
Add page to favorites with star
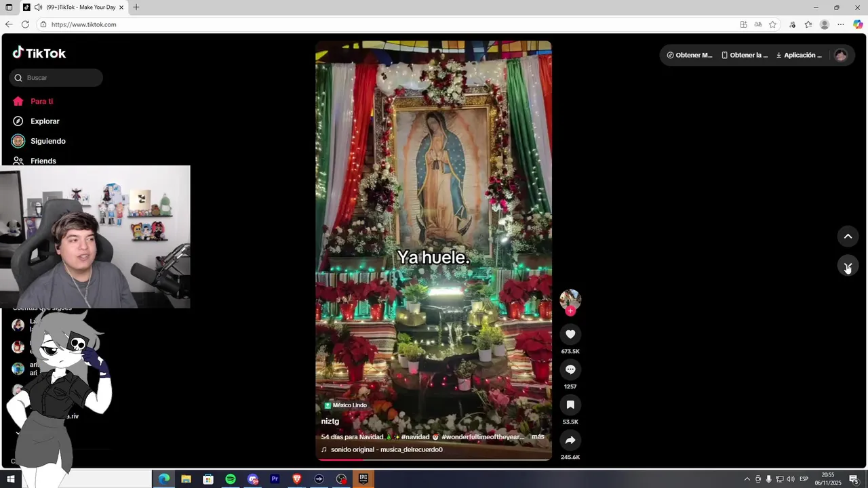click(x=772, y=24)
